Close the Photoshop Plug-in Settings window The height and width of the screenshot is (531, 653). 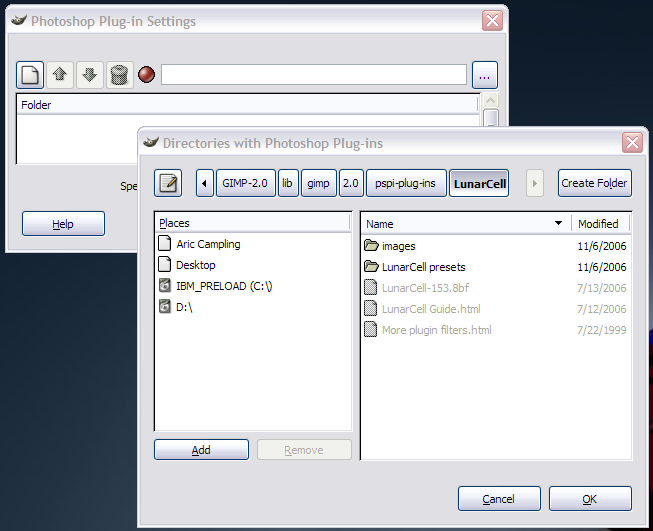(x=492, y=20)
